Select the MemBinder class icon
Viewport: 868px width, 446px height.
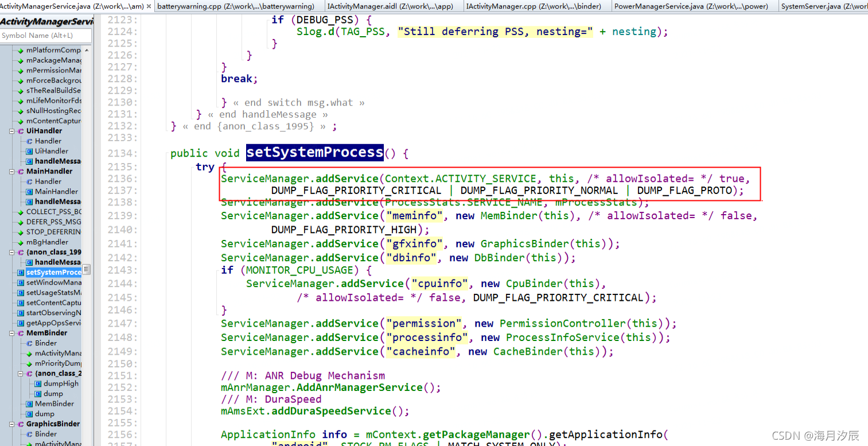click(21, 332)
